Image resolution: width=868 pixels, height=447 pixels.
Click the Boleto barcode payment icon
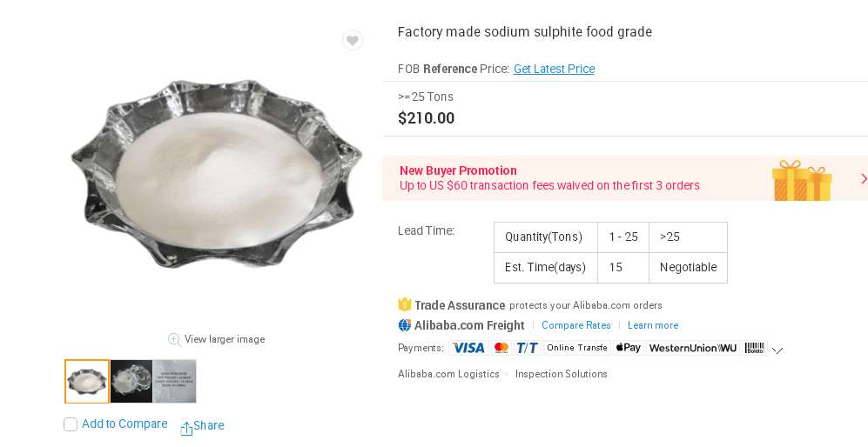[x=754, y=348]
